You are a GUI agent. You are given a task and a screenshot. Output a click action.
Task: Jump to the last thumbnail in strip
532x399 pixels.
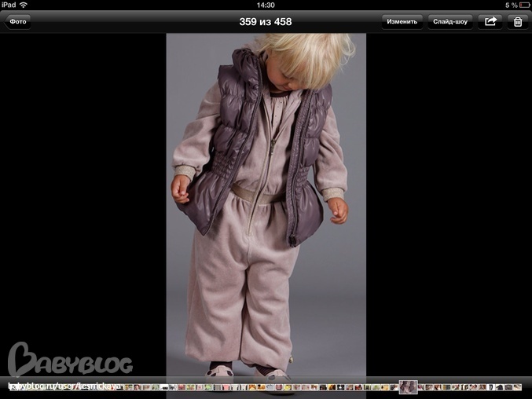[x=517, y=387]
